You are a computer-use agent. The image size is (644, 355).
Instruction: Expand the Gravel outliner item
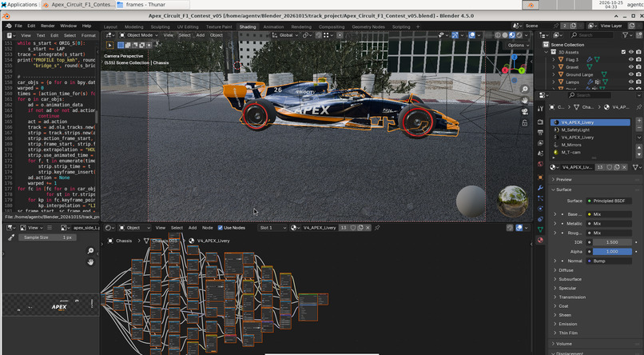[553, 67]
